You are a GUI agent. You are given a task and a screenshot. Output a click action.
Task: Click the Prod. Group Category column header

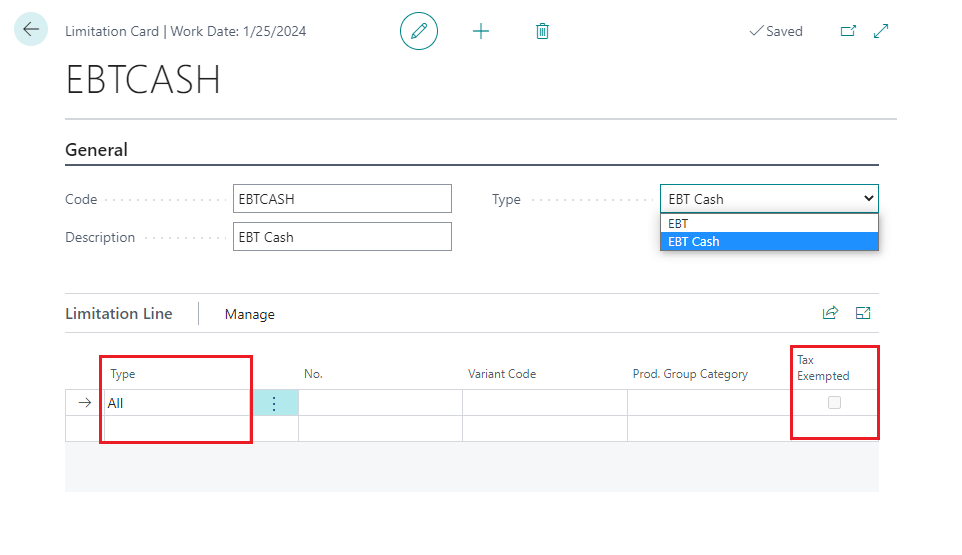[x=690, y=374]
